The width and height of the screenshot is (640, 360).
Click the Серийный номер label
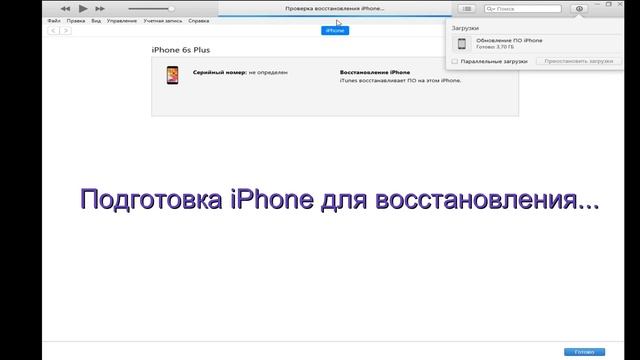(220, 72)
